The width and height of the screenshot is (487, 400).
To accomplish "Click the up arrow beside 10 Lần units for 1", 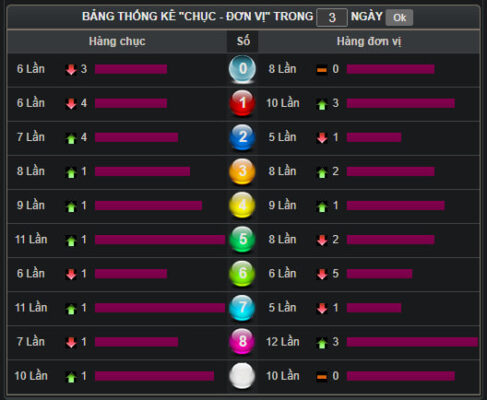I will tap(322, 104).
